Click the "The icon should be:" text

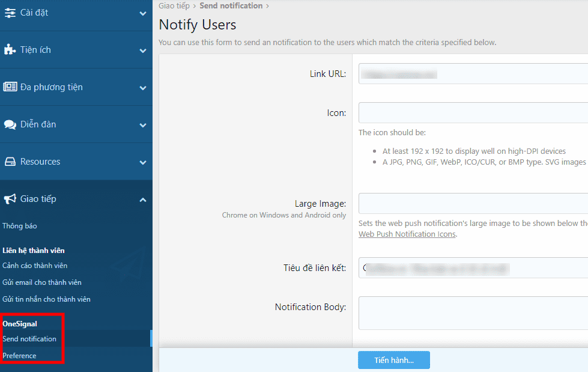(x=392, y=132)
